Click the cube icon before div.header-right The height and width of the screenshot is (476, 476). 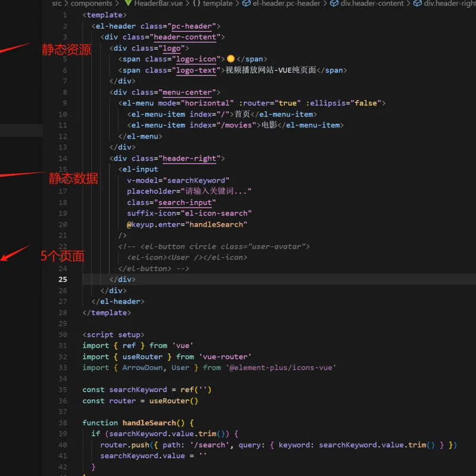(x=418, y=4)
